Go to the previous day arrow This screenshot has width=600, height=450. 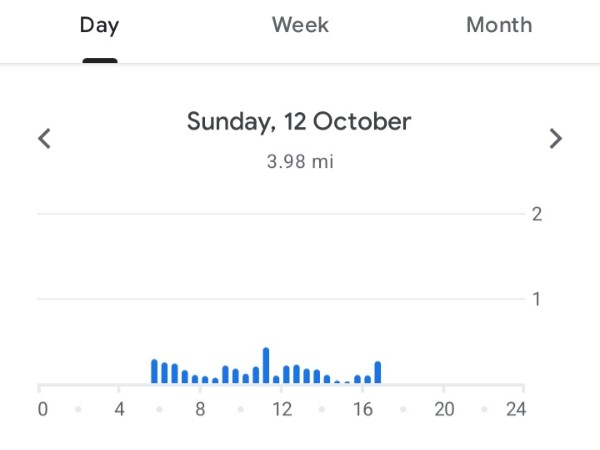click(44, 139)
